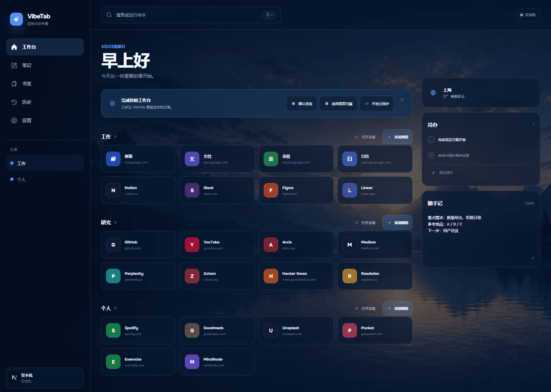This screenshot has width=551, height=392.
Task: Click 打开本组 for the 研究 group
Action: click(x=365, y=222)
